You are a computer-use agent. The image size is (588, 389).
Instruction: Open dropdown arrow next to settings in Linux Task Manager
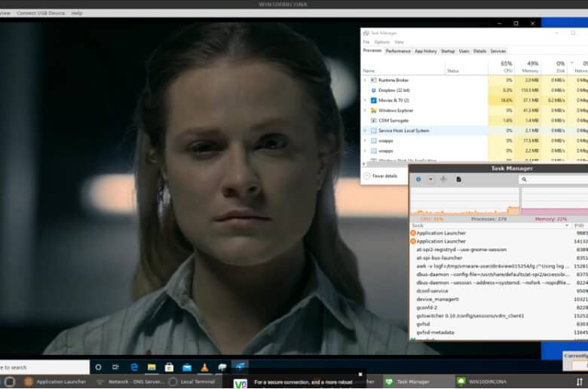[430, 179]
